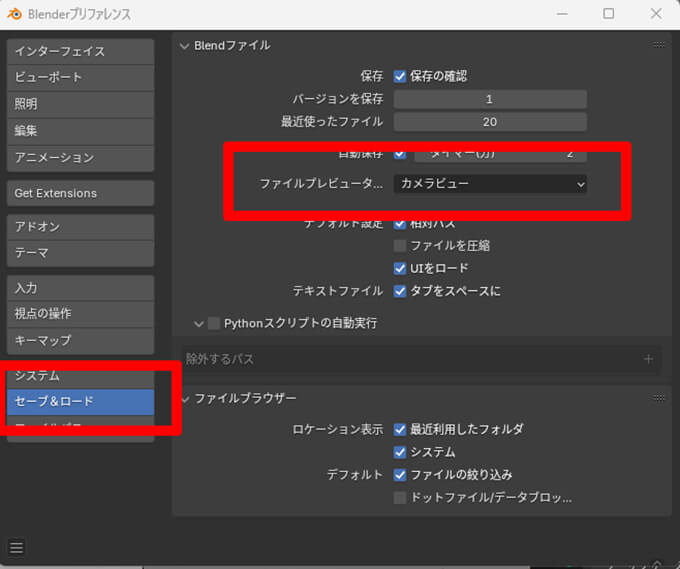Click the バージョンを保存 number field
Image resolution: width=680 pixels, height=569 pixels.
pos(489,99)
